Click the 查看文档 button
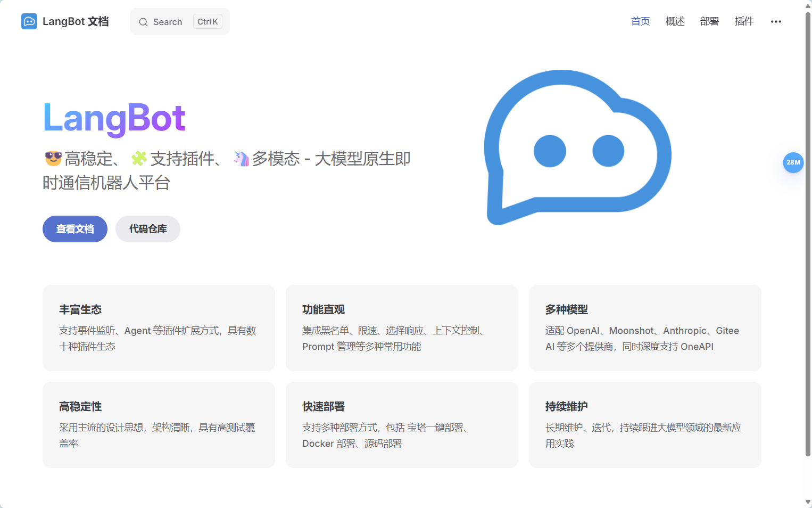Image resolution: width=812 pixels, height=508 pixels. pos(75,229)
